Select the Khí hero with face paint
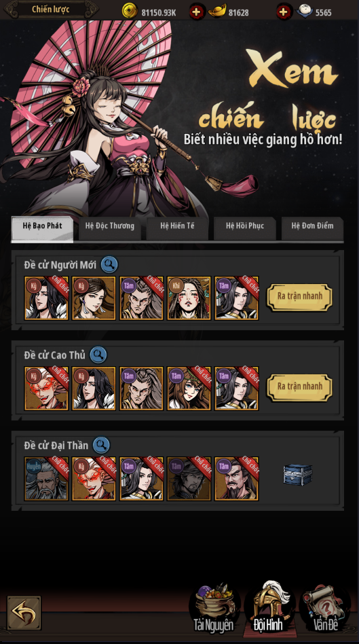 pos(189,298)
